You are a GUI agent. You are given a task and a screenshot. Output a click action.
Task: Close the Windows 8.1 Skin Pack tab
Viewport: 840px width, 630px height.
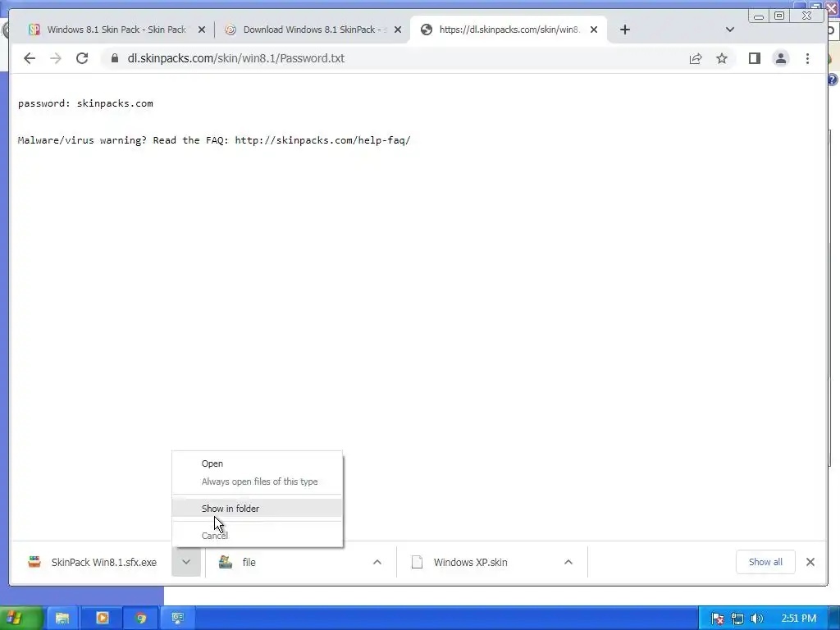[x=202, y=30]
